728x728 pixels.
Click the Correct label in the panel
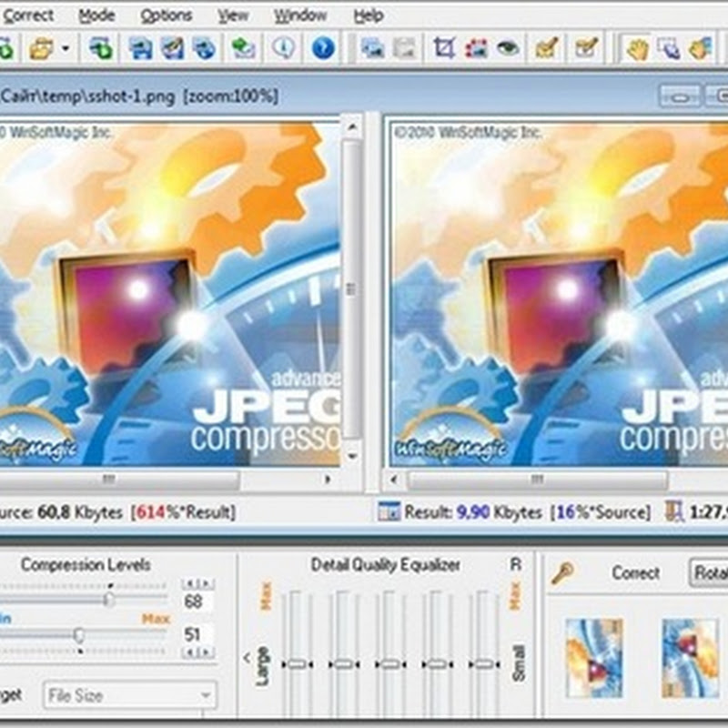coord(635,573)
